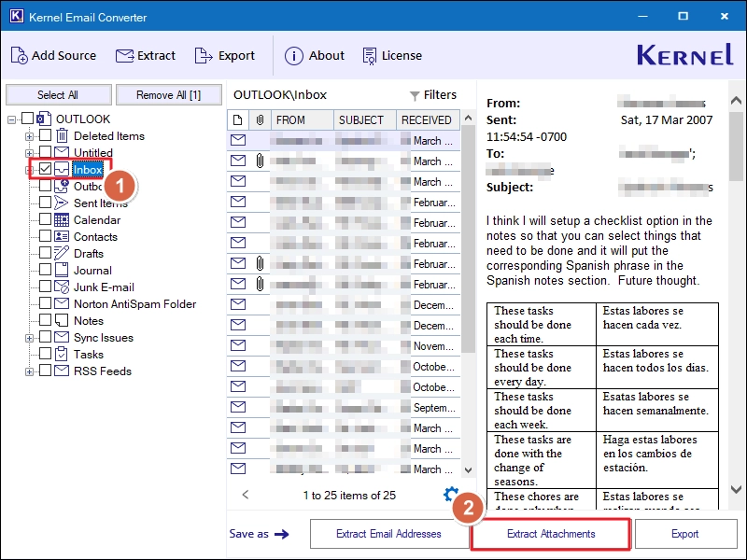The height and width of the screenshot is (560, 747).
Task: Click the Export toolbar icon
Action: 204,56
